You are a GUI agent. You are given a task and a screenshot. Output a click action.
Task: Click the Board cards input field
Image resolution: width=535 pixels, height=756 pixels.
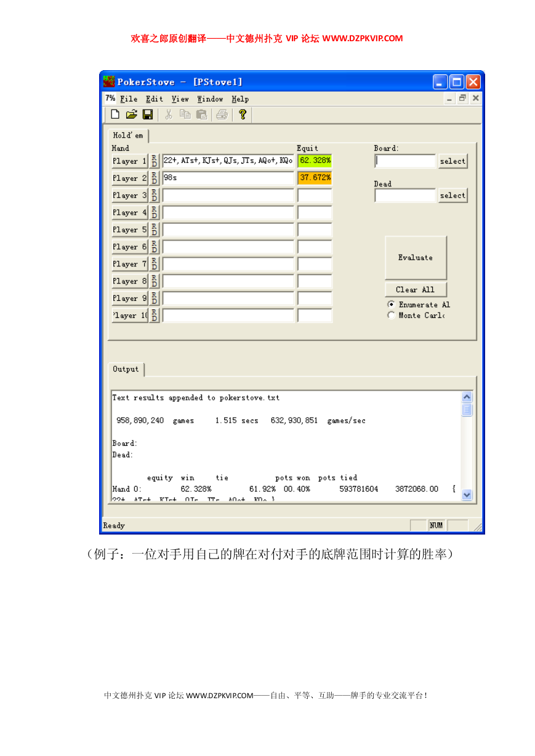tap(405, 161)
